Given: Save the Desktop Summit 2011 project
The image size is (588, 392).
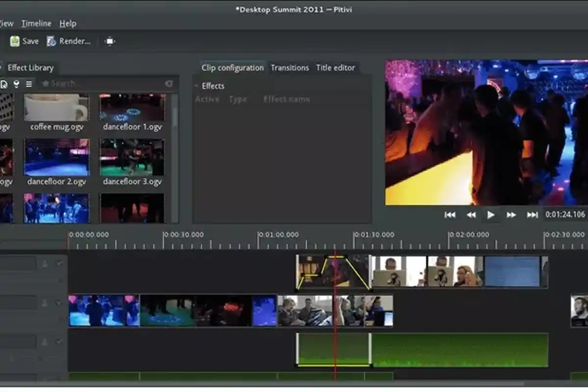Looking at the screenshot, I should coord(24,41).
